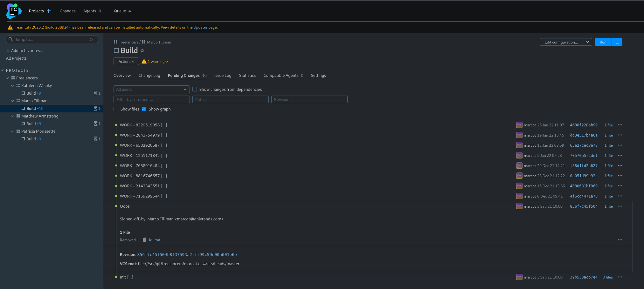Open the All users dropdown
This screenshot has width=644, height=289.
pos(152,89)
